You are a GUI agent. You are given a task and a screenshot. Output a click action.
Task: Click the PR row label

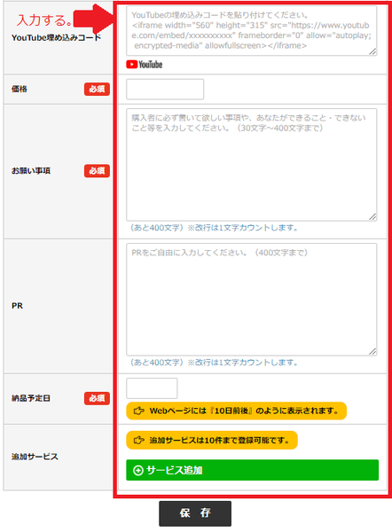pos(18,306)
